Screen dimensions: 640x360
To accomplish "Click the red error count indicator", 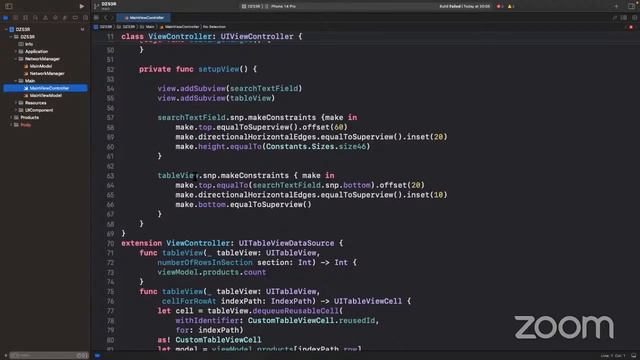I will point(500,6).
